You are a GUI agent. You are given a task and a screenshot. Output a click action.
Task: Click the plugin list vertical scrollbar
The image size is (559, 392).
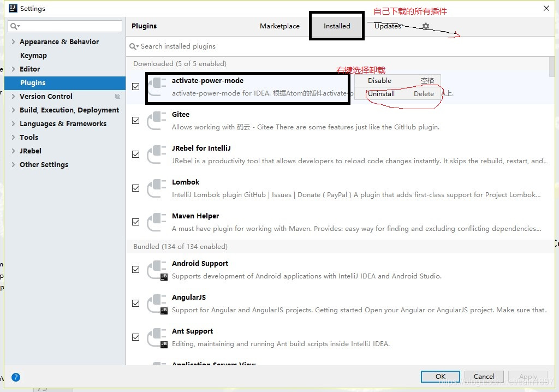point(552,67)
